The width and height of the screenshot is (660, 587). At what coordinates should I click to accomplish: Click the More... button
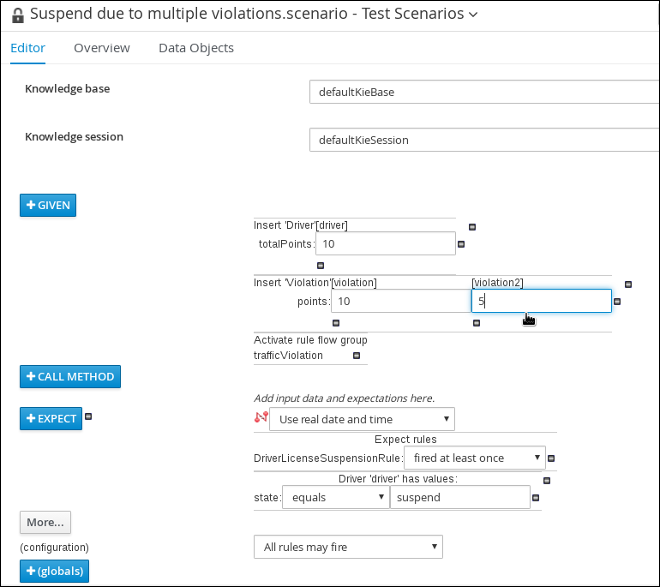pyautogui.click(x=45, y=522)
